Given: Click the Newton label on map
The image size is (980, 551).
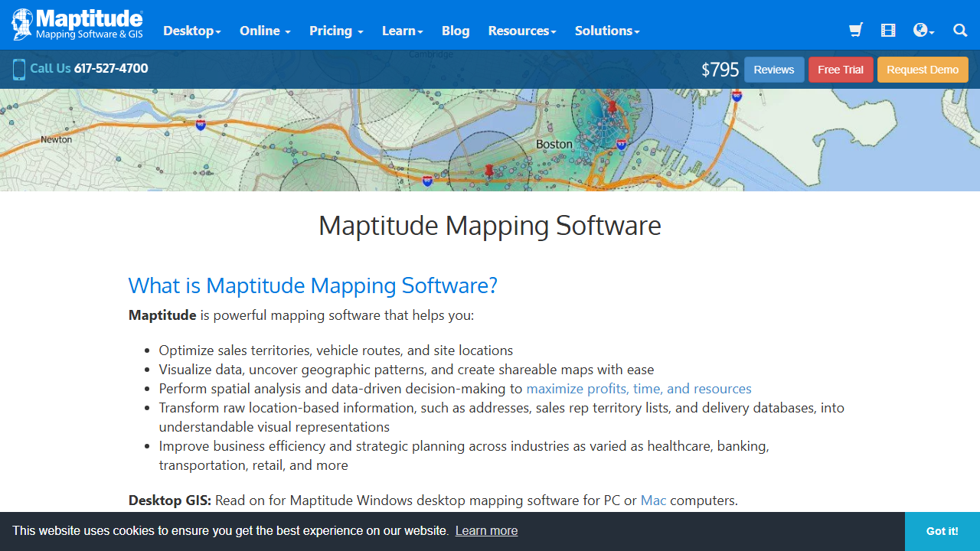Looking at the screenshot, I should point(57,139).
